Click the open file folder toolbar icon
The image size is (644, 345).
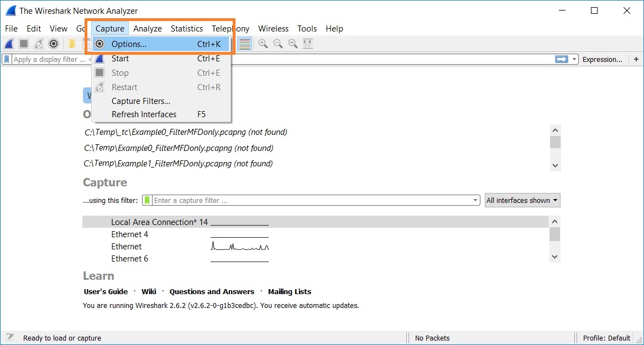click(x=72, y=44)
